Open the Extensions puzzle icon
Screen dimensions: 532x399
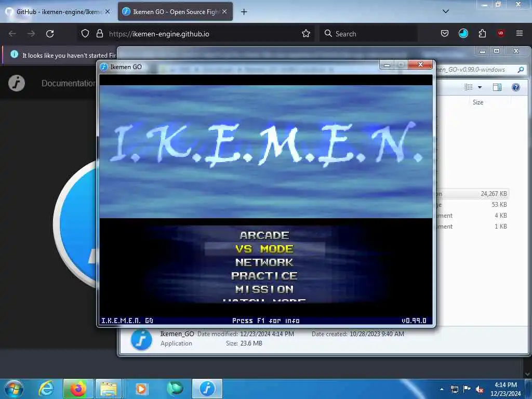click(482, 33)
